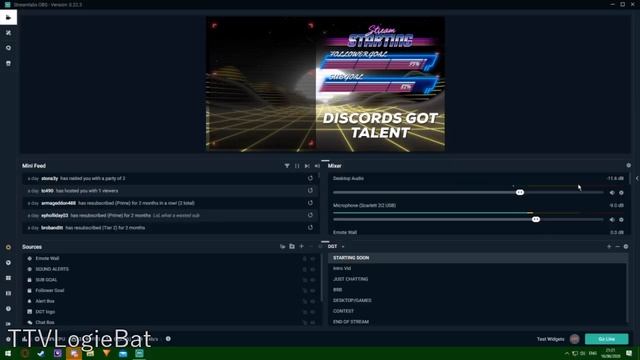The image size is (640, 360).
Task: Open the Editor tab in left sidebar
Action: [8, 18]
